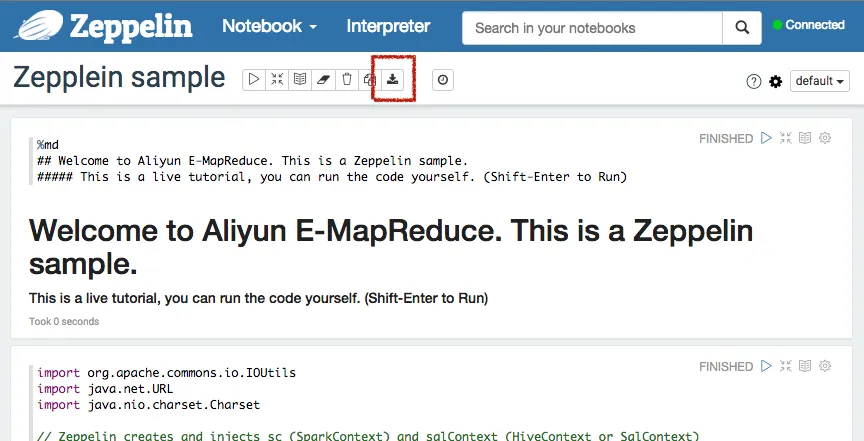Click the Zepplein sample notebook title

120,77
